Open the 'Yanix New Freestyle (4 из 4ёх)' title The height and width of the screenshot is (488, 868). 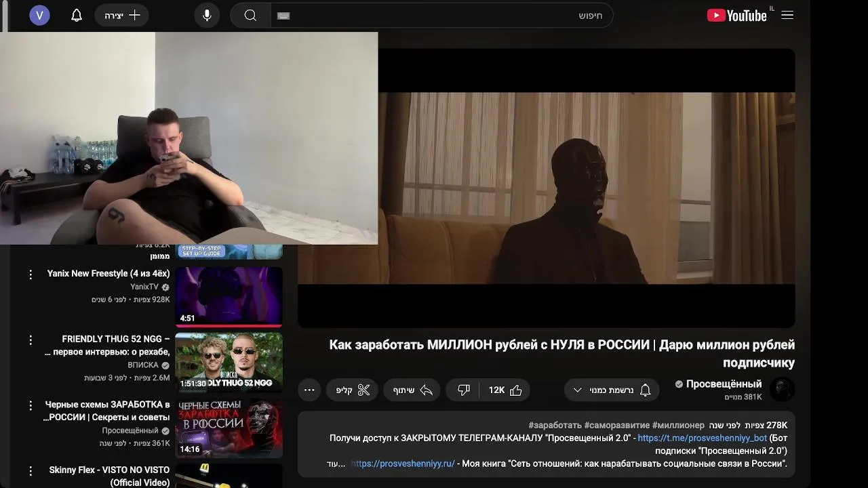[x=108, y=273]
